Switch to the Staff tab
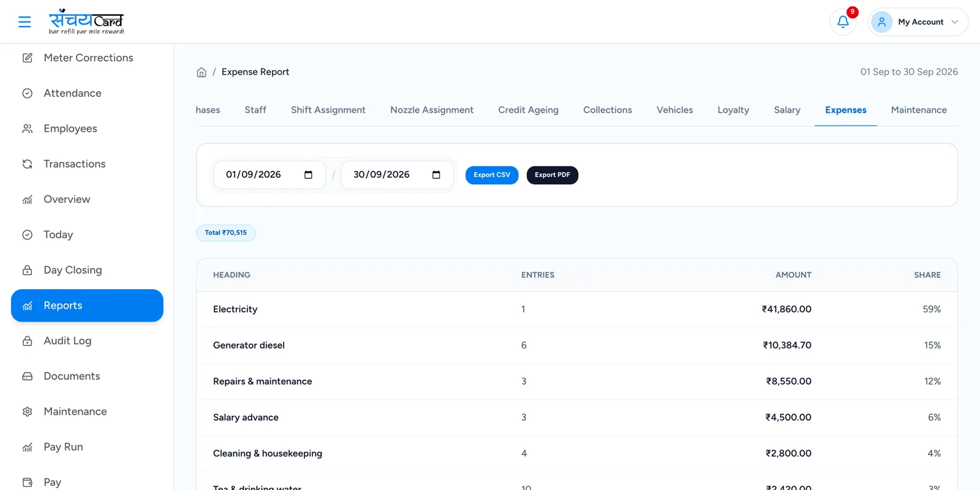 tap(255, 110)
